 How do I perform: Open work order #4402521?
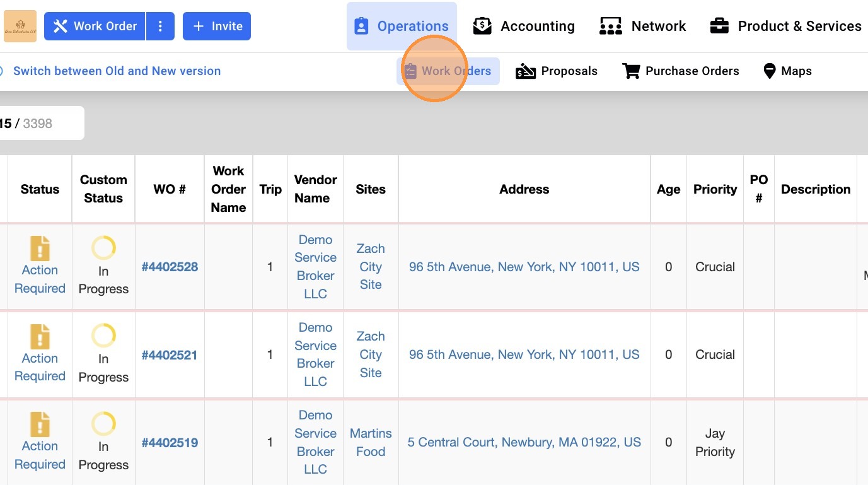[170, 355]
